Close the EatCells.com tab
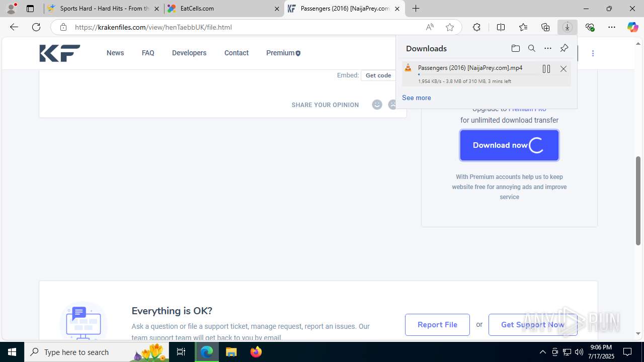 coord(277,9)
